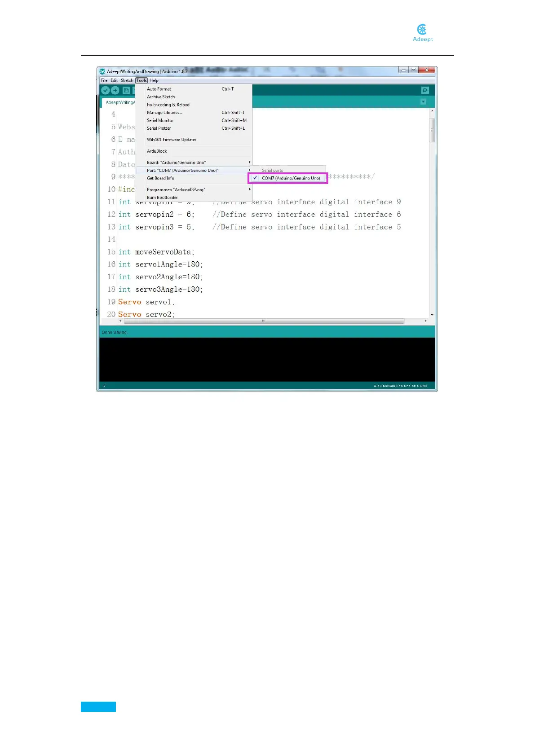This screenshot has height=756, width=535.
Task: Click the New sketch toolbar icon
Action: click(127, 91)
